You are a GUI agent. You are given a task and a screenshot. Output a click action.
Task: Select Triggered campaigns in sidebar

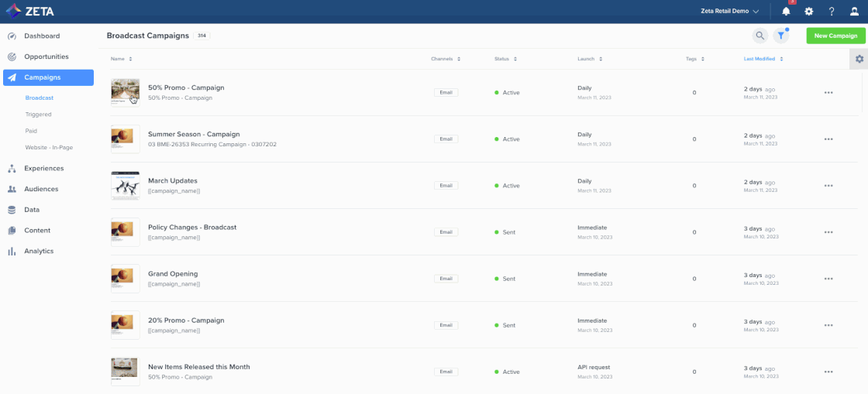point(38,115)
